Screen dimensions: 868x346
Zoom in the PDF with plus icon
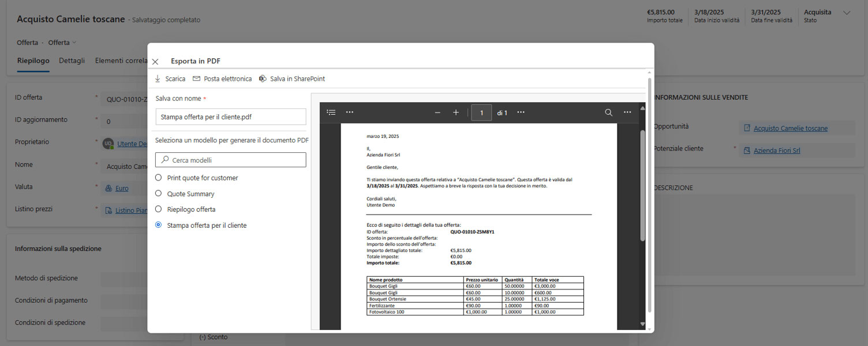point(456,112)
